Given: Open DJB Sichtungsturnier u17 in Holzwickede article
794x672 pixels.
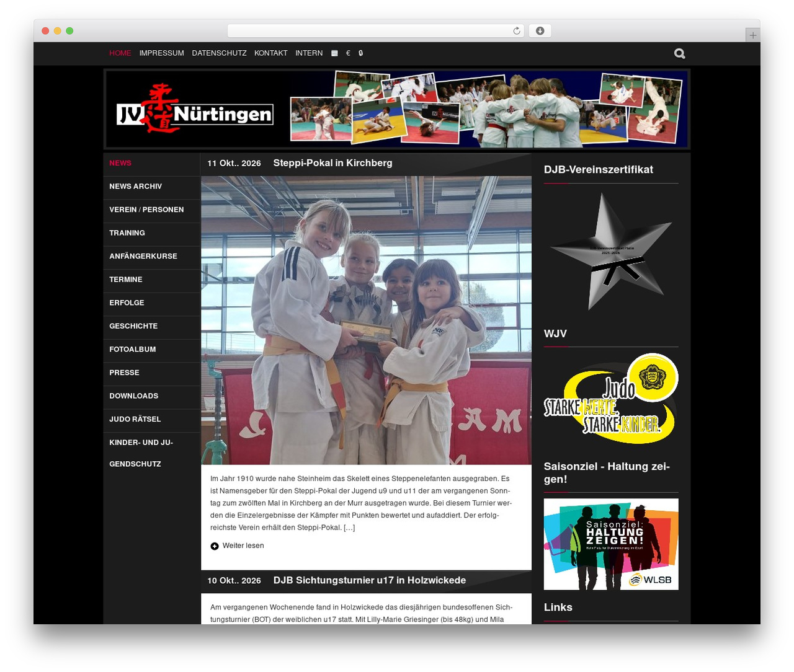Looking at the screenshot, I should 370,580.
